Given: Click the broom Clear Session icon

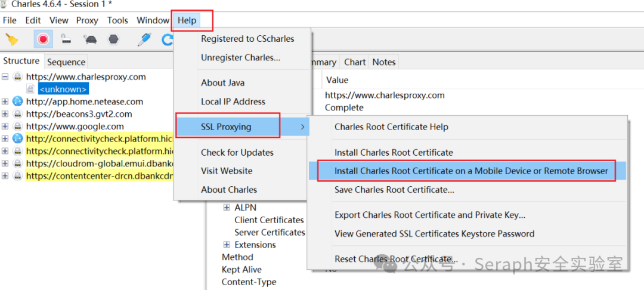Looking at the screenshot, I should [12, 39].
